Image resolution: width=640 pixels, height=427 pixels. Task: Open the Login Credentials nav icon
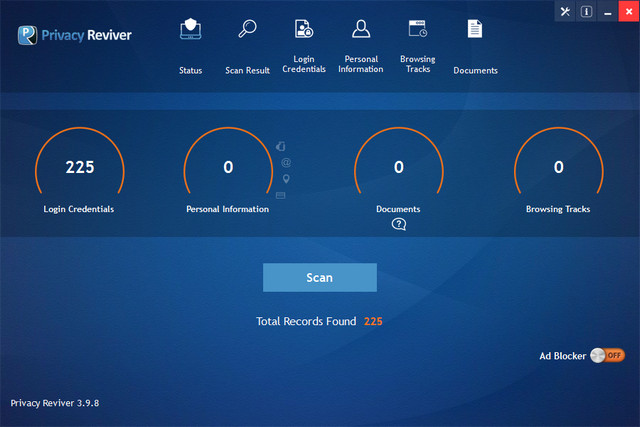pyautogui.click(x=303, y=30)
